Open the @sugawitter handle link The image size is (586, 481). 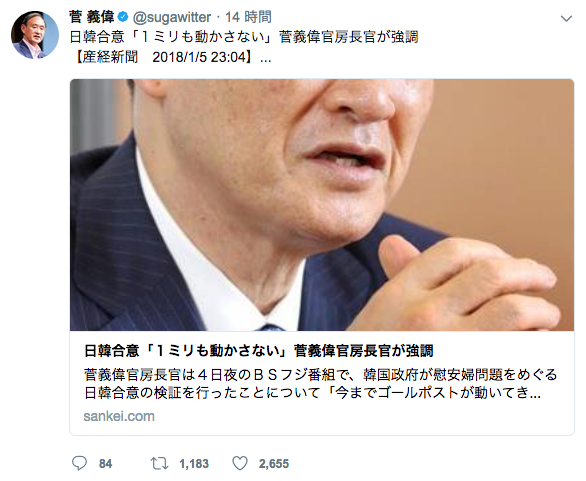click(172, 17)
